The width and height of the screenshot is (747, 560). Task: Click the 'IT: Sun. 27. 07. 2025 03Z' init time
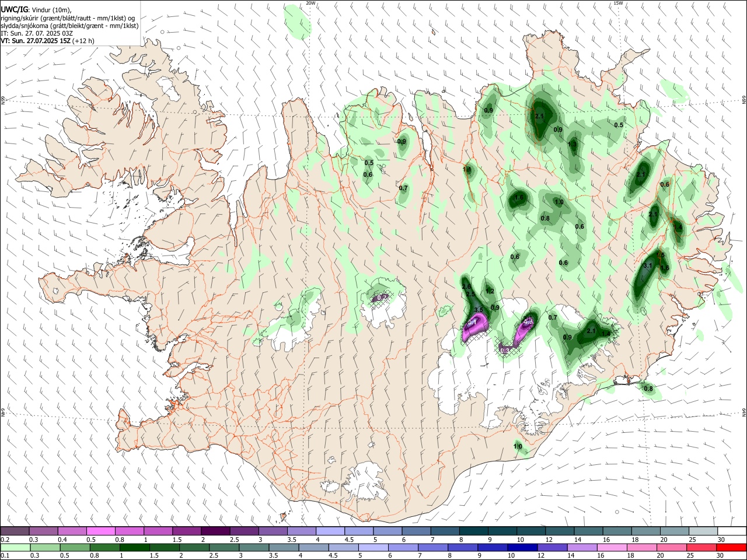[37, 33]
